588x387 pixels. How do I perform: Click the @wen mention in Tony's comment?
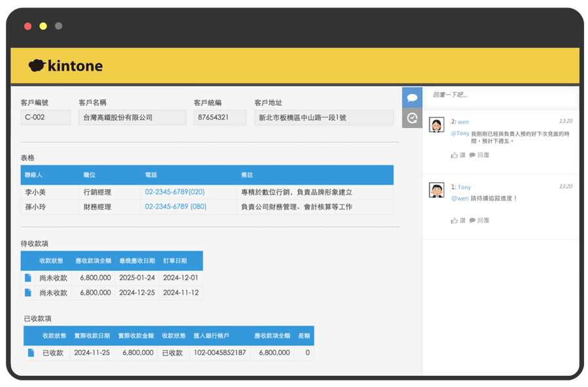coord(460,198)
